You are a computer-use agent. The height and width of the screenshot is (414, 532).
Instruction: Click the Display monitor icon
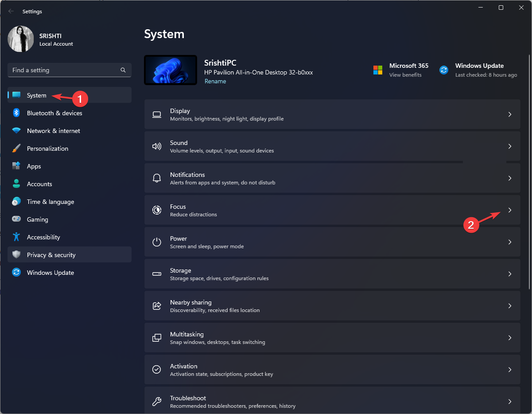point(157,114)
